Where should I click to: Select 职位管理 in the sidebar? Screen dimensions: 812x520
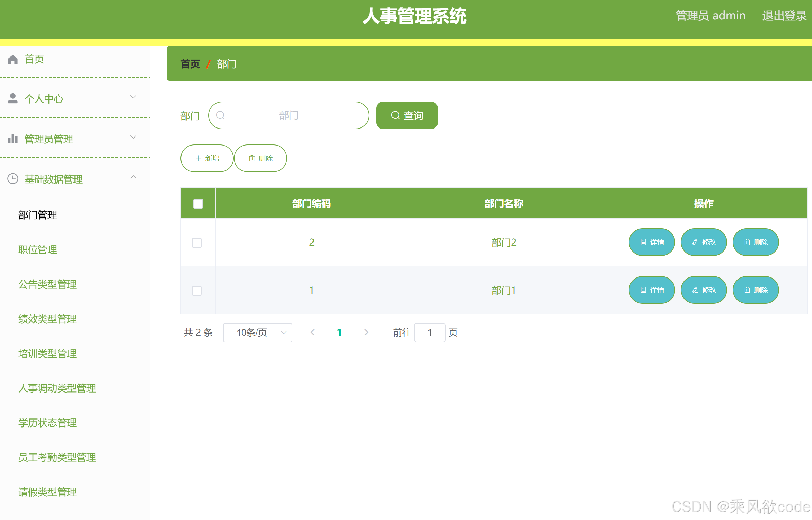coord(38,250)
